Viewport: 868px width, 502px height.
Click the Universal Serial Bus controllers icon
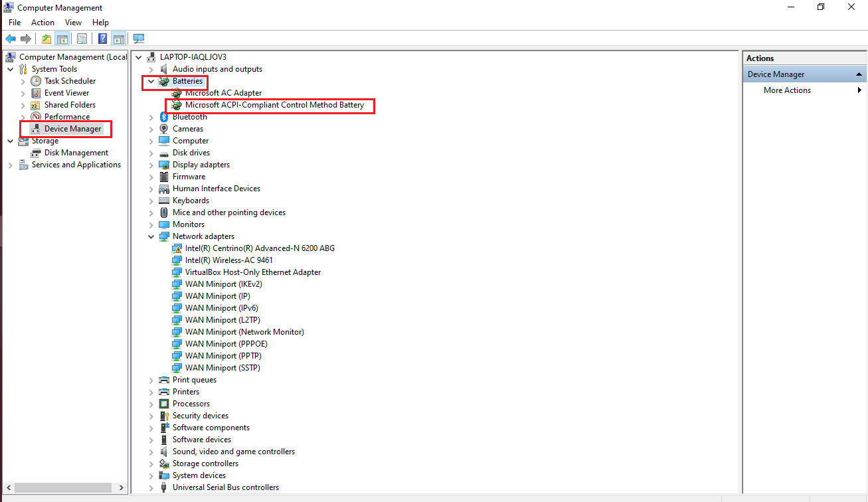(164, 487)
